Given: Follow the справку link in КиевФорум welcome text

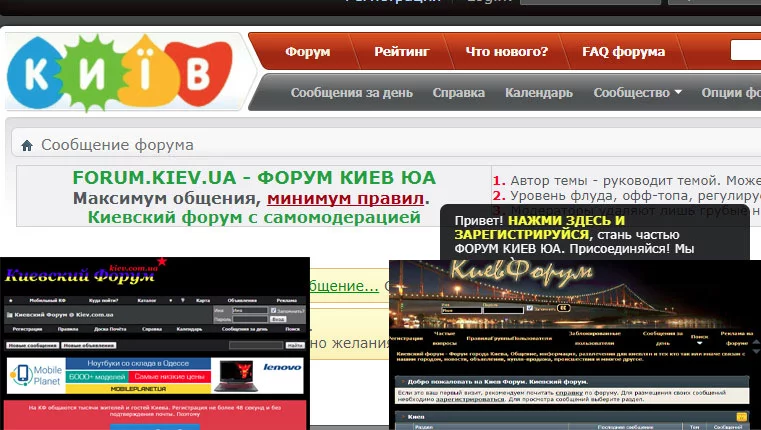Looking at the screenshot, I should pyautogui.click(x=569, y=393).
